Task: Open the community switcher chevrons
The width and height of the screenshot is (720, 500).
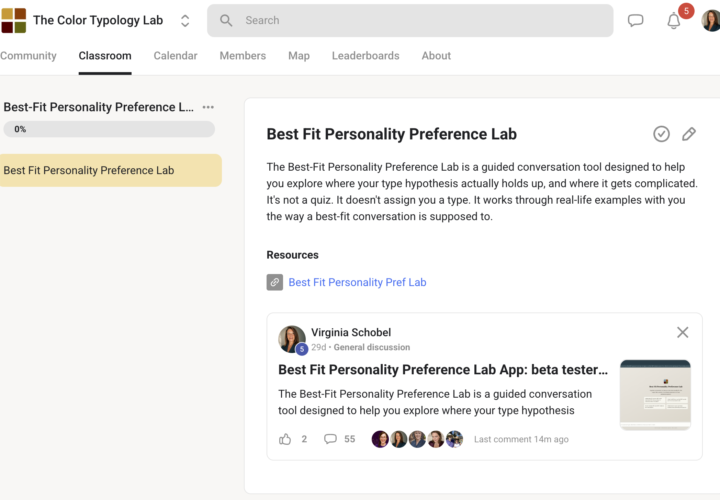Action: click(185, 21)
